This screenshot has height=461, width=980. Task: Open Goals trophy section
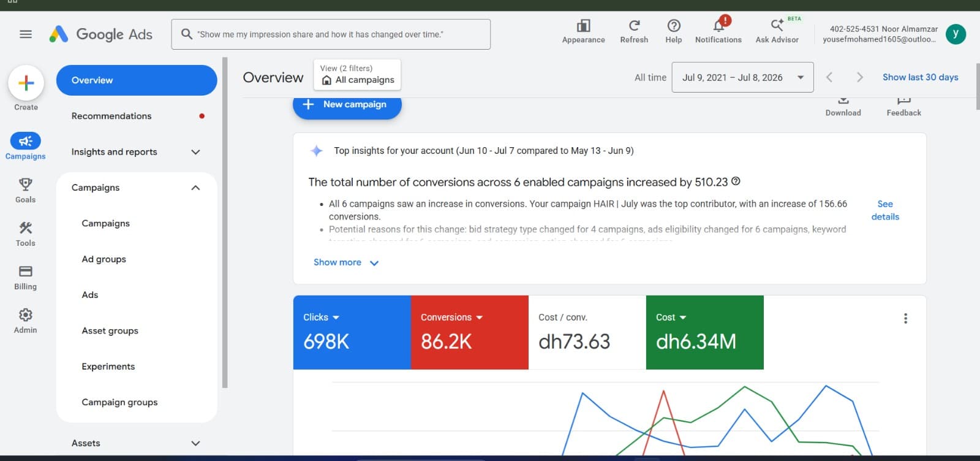25,190
